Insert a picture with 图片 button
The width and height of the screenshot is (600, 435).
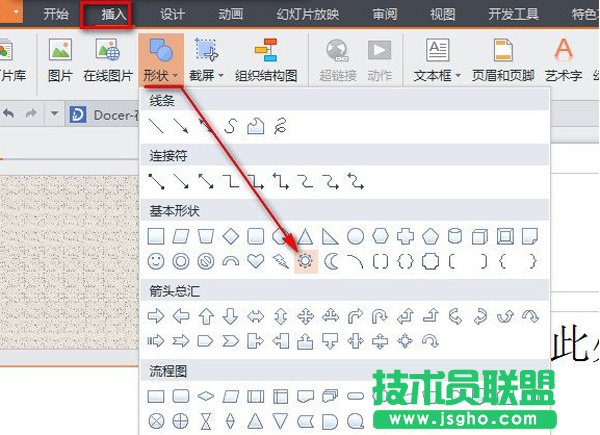tap(60, 60)
